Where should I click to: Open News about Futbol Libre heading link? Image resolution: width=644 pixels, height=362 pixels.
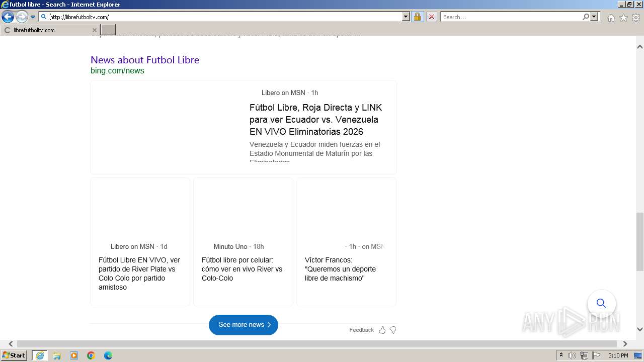click(145, 60)
